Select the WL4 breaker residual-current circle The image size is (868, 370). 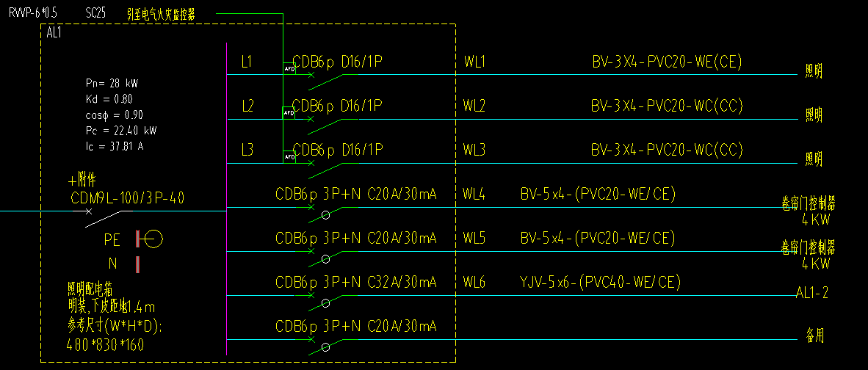pyautogui.click(x=325, y=214)
